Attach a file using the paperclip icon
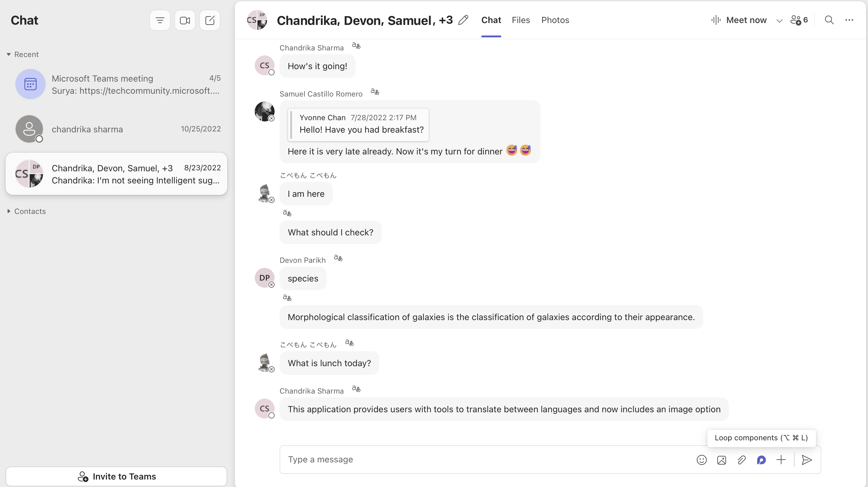Image resolution: width=868 pixels, height=487 pixels. coord(741,460)
